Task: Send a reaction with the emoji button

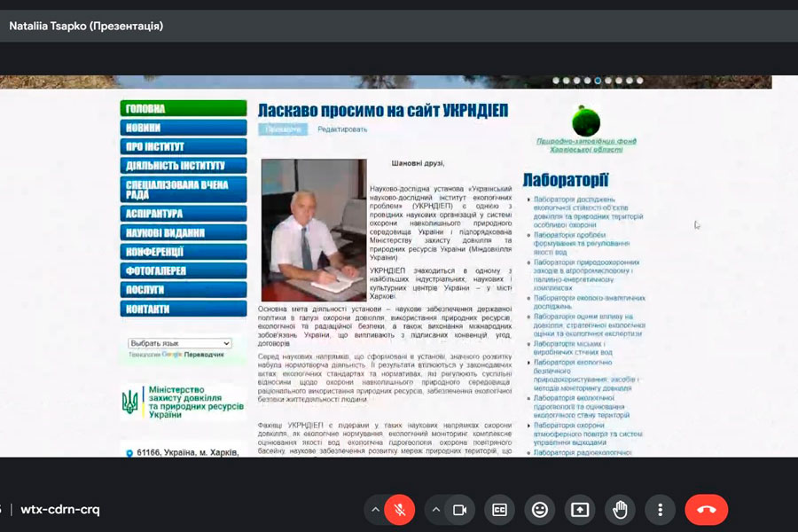Action: click(x=539, y=510)
